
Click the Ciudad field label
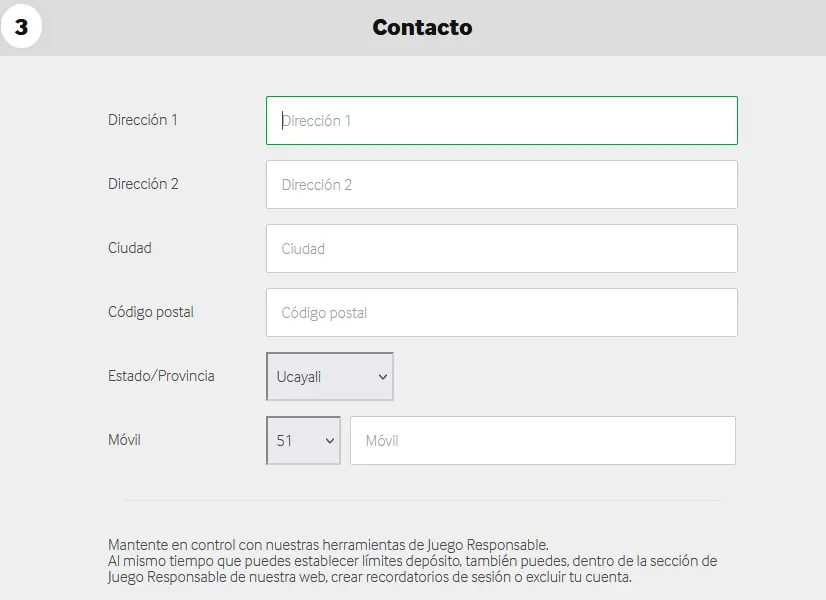[129, 248]
